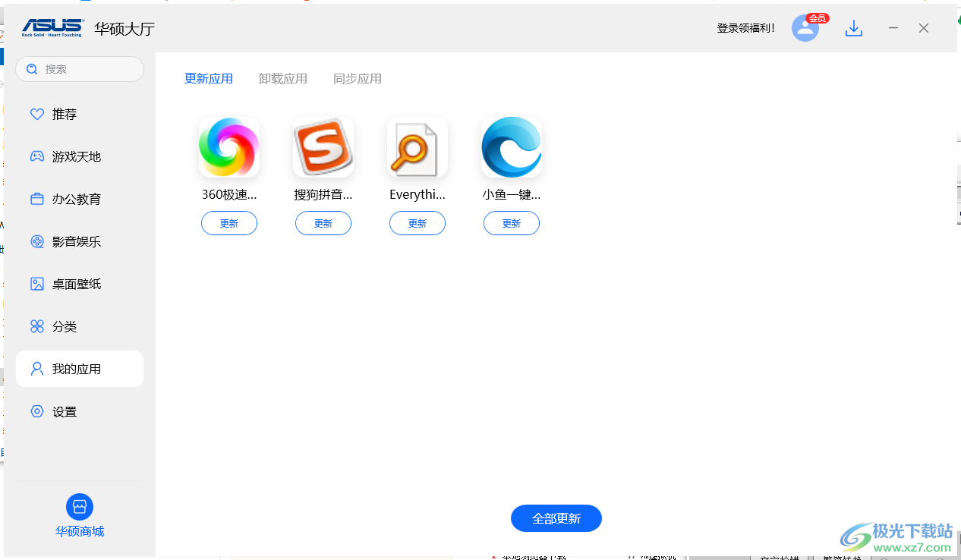Viewport: 961px width, 560px height.
Task: Open the Everything search app icon
Action: click(x=417, y=147)
